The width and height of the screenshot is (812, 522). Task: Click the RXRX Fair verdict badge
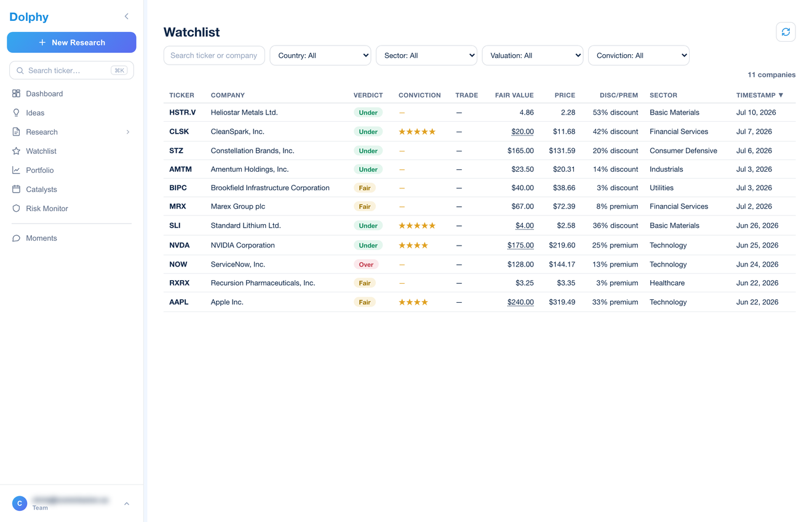365,283
